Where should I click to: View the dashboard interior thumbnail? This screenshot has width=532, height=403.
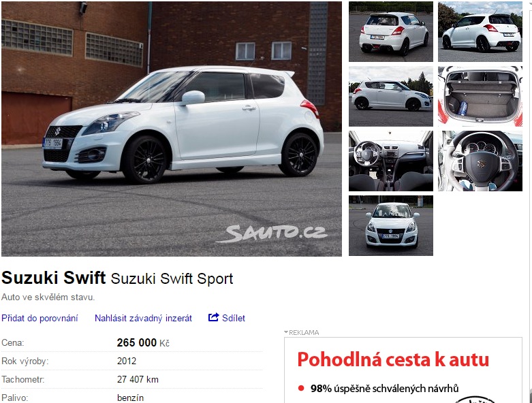coord(391,161)
